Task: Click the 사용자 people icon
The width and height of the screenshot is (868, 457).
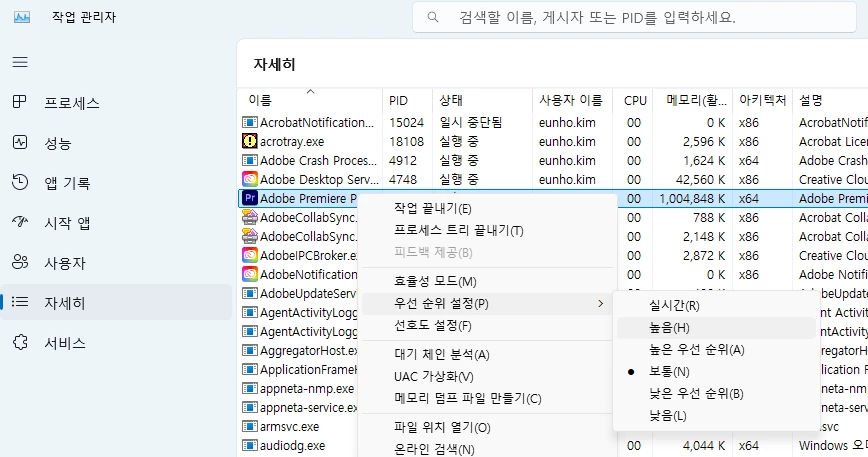Action: point(20,262)
